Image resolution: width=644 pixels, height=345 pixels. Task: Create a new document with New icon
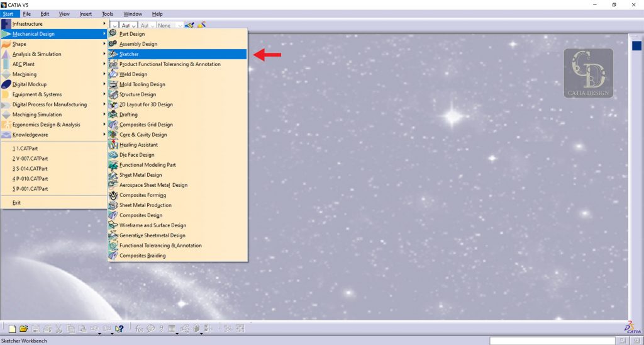[x=13, y=329]
